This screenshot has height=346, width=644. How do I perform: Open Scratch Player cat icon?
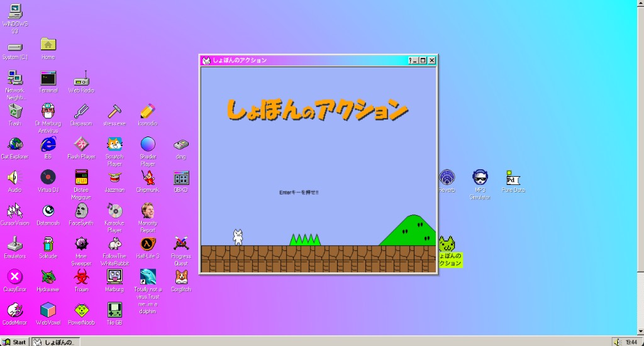pyautogui.click(x=114, y=144)
